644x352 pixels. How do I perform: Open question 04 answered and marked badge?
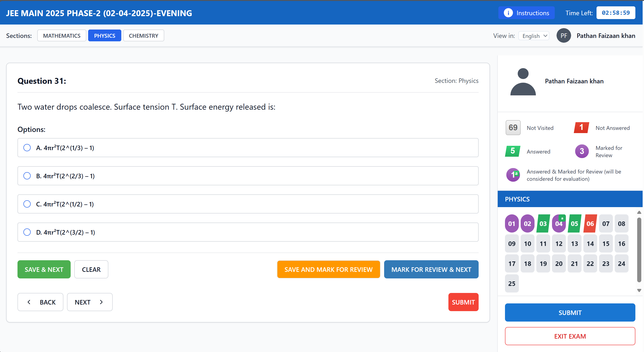[559, 223]
